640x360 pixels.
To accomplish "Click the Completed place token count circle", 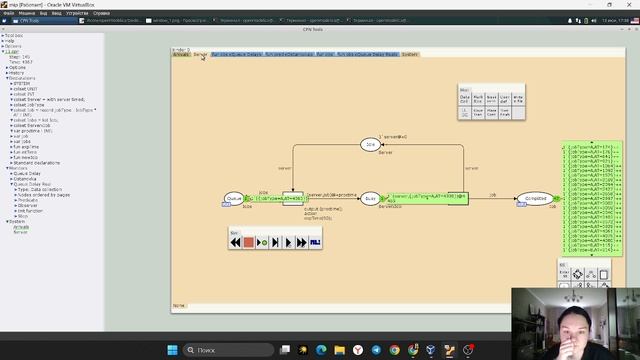I will pos(557,198).
